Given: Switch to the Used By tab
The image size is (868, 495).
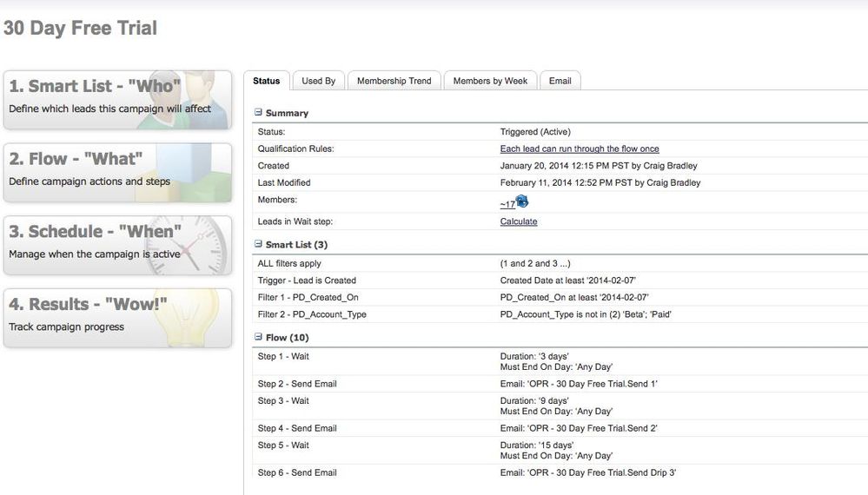Looking at the screenshot, I should pos(318,81).
